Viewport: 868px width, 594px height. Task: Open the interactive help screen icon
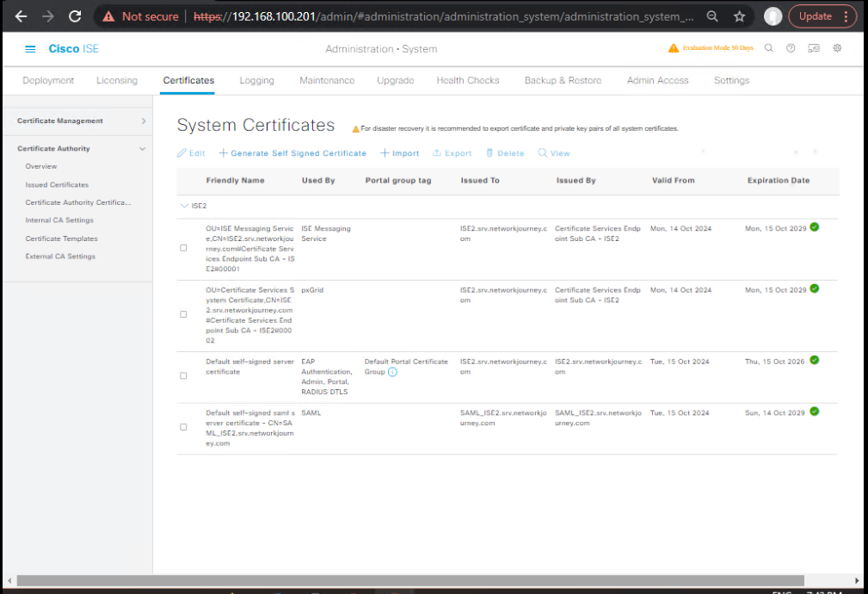point(814,48)
